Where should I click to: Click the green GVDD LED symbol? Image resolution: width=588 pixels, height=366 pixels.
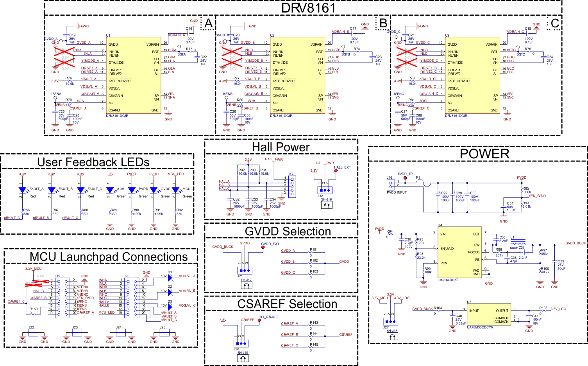tap(154, 190)
